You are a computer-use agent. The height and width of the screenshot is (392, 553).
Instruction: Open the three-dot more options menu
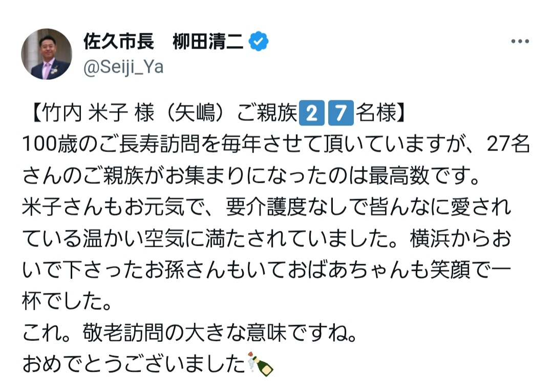tap(520, 42)
